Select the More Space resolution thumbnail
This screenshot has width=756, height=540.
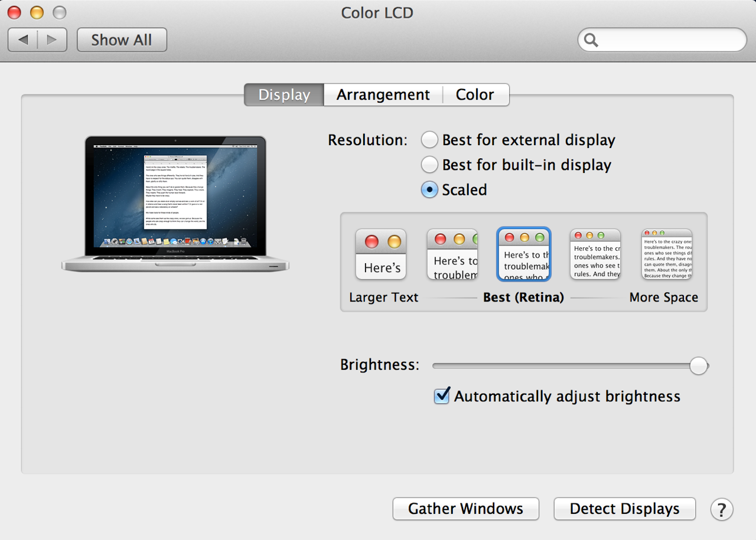coord(667,254)
